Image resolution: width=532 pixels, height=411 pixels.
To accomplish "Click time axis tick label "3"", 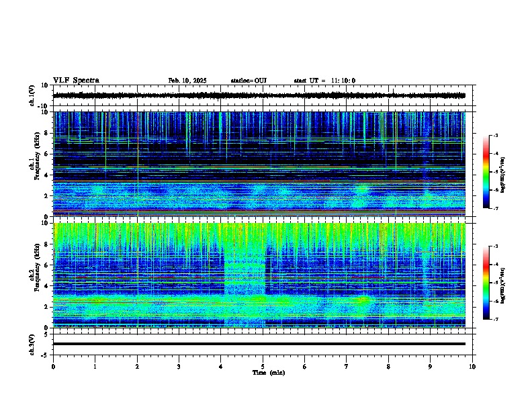I will pos(179,367).
